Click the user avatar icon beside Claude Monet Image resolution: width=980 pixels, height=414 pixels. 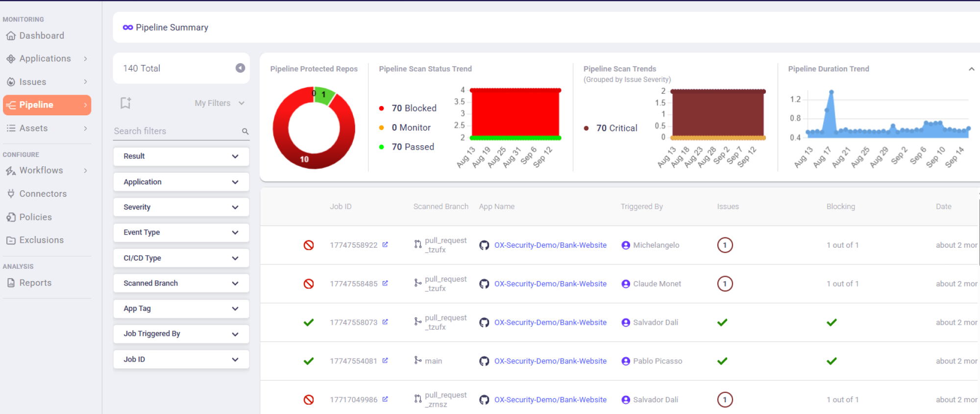tap(626, 284)
